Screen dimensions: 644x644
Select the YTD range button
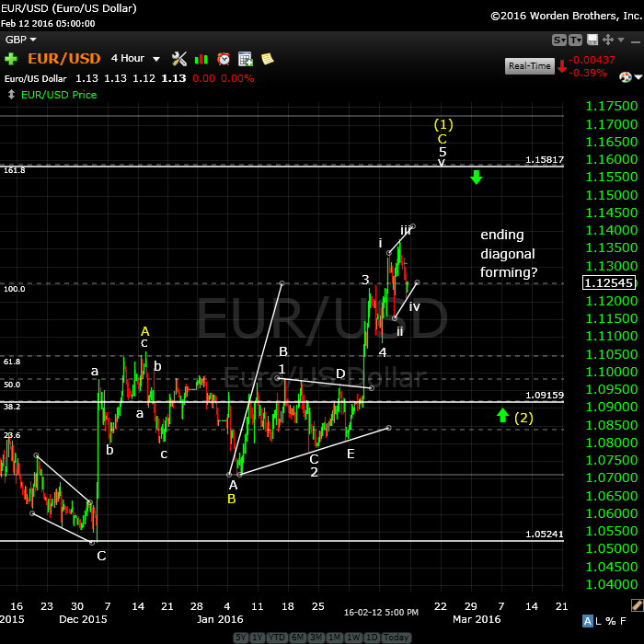tap(277, 638)
